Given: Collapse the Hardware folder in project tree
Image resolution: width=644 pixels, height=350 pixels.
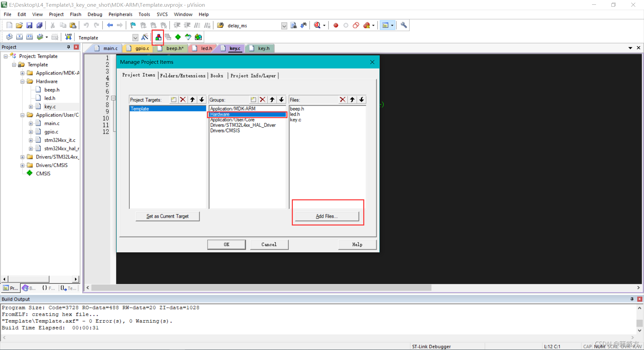Looking at the screenshot, I should tap(22, 82).
